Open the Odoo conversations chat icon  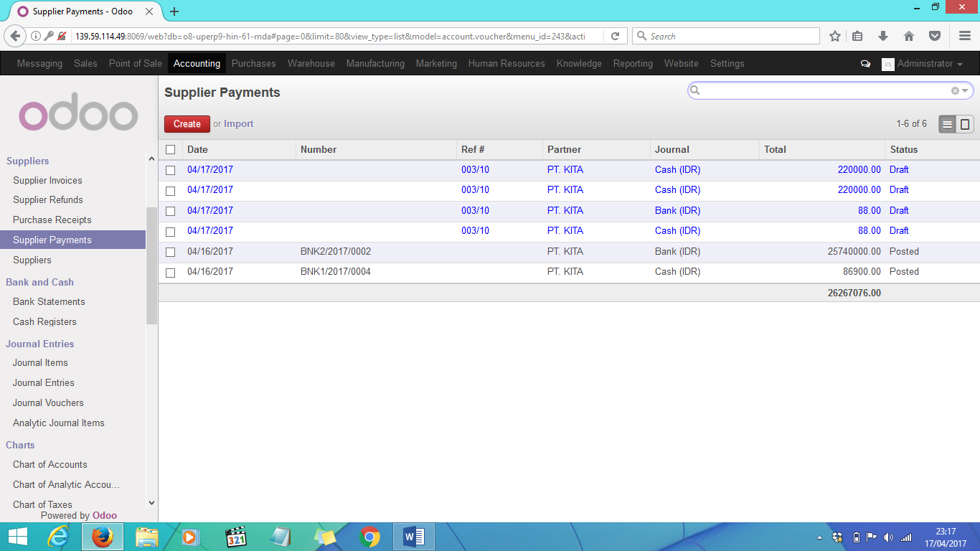(865, 64)
